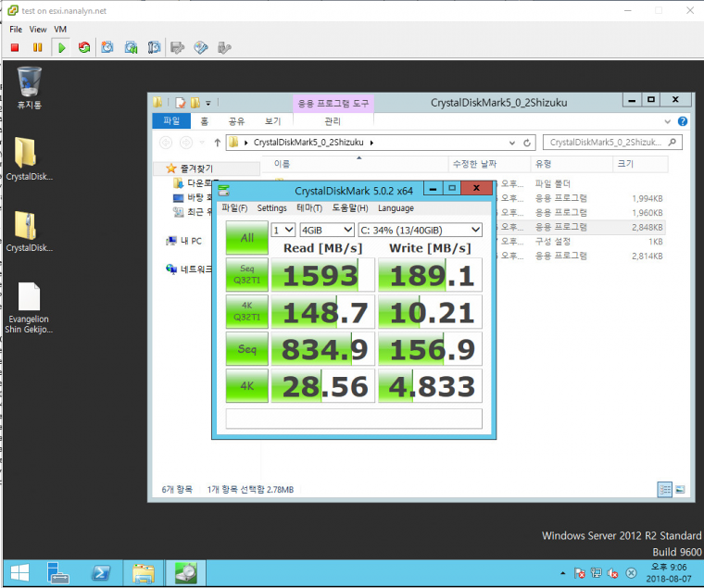Viewport: 704px width, 588px height.
Task: Open the 관리 ribbon tab in Explorer
Action: point(333,121)
